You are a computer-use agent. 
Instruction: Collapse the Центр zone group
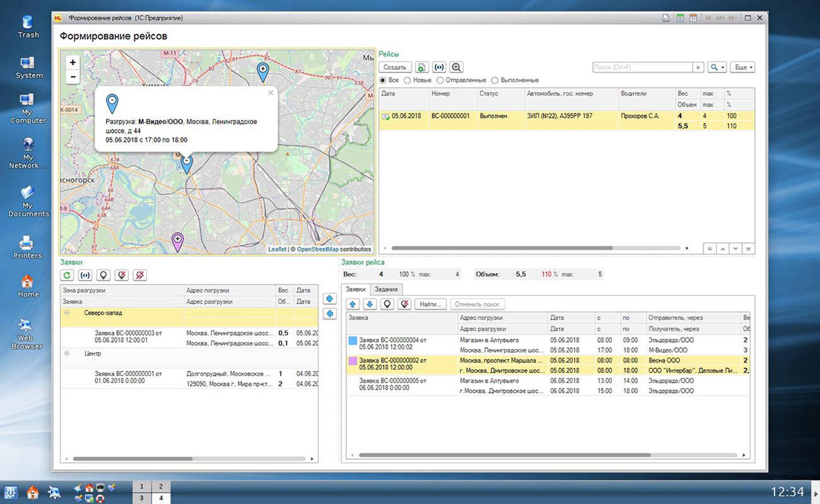pos(66,354)
